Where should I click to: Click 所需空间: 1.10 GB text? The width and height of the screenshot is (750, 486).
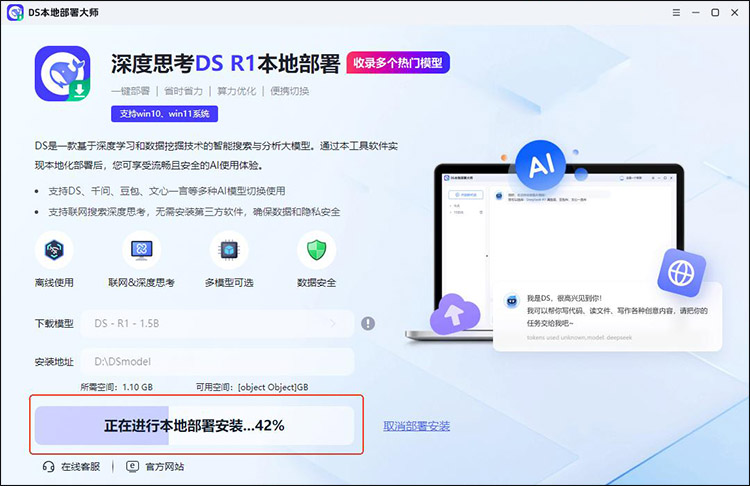click(x=117, y=387)
